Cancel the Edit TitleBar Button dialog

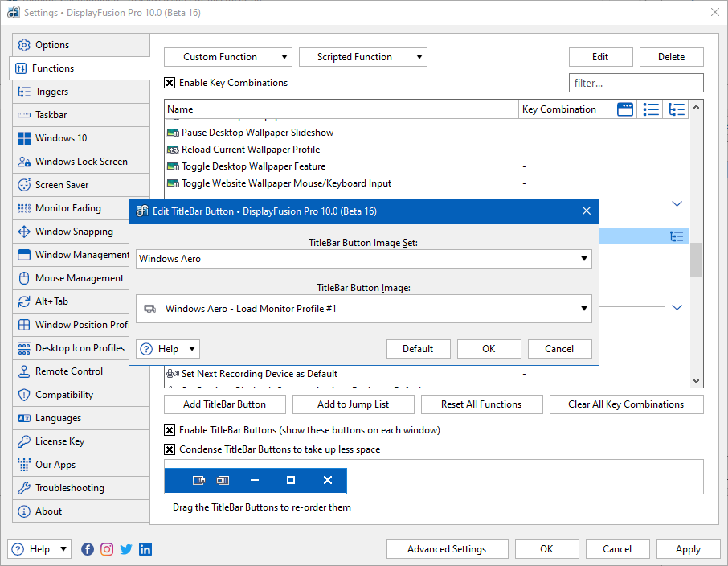pyautogui.click(x=559, y=349)
